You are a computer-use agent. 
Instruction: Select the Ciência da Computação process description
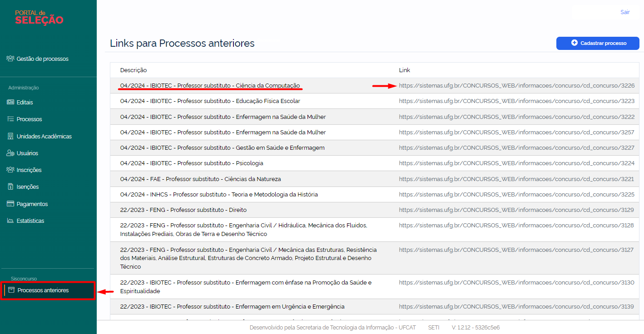(210, 86)
